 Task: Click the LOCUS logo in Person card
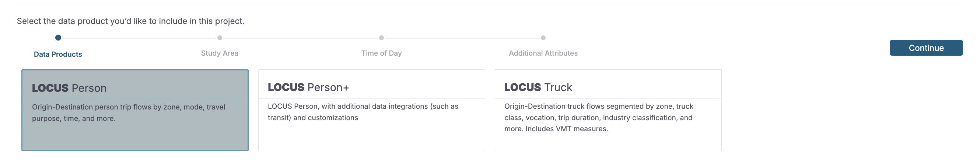(50, 88)
